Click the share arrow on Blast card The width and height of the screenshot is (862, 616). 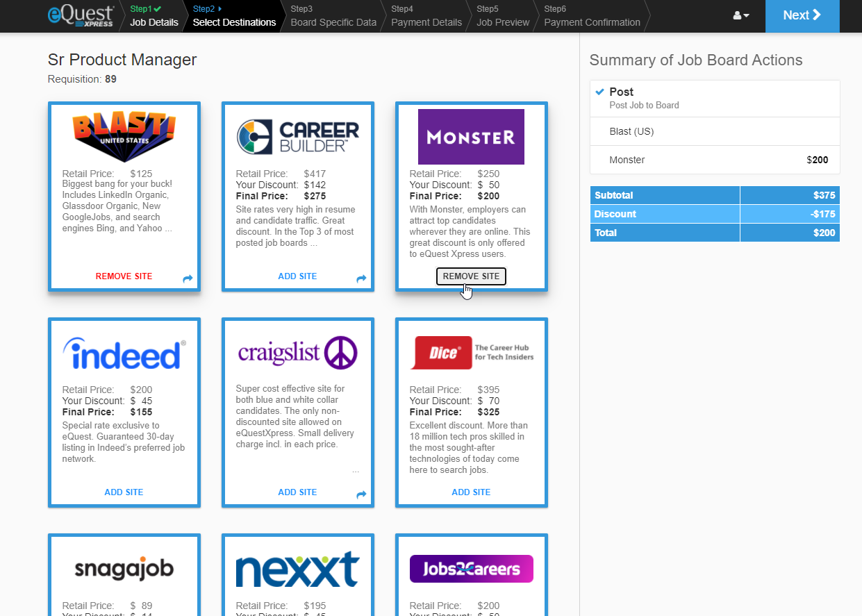point(188,279)
